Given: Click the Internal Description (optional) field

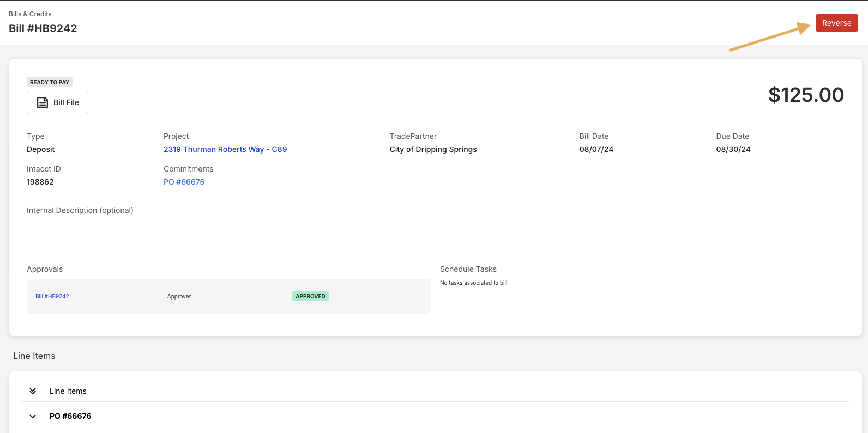Looking at the screenshot, I should click(80, 210).
